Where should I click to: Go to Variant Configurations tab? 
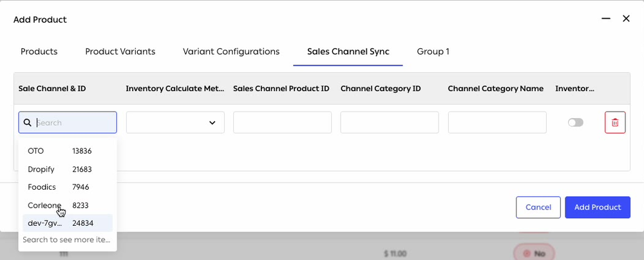coord(231,52)
